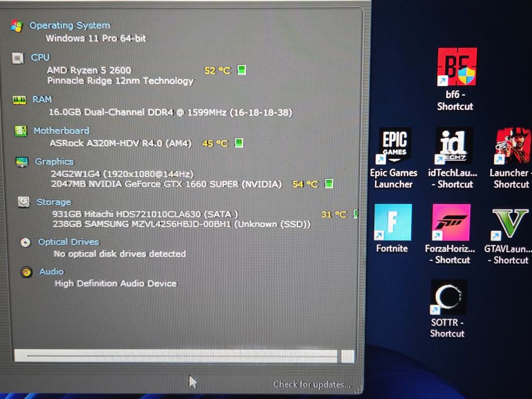The image size is (532, 399).
Task: Select the ASRock A320M-HDV R4.0 text
Action: (121, 143)
